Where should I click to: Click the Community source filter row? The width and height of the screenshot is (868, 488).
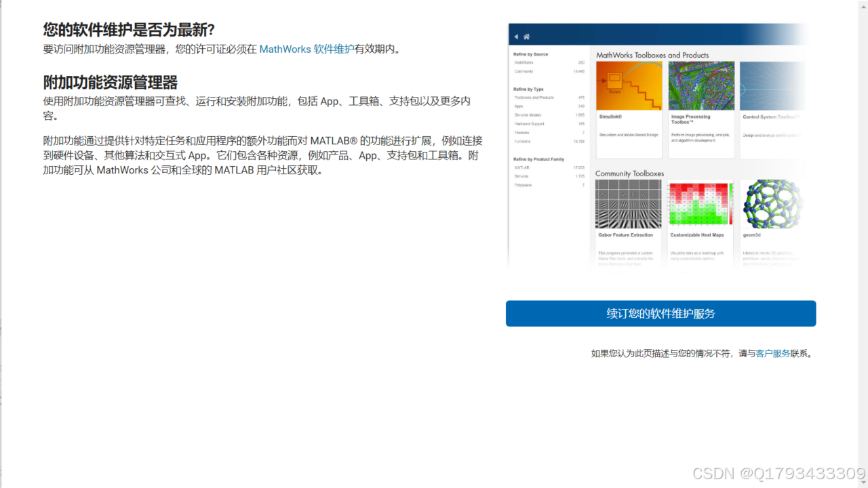[x=549, y=71]
